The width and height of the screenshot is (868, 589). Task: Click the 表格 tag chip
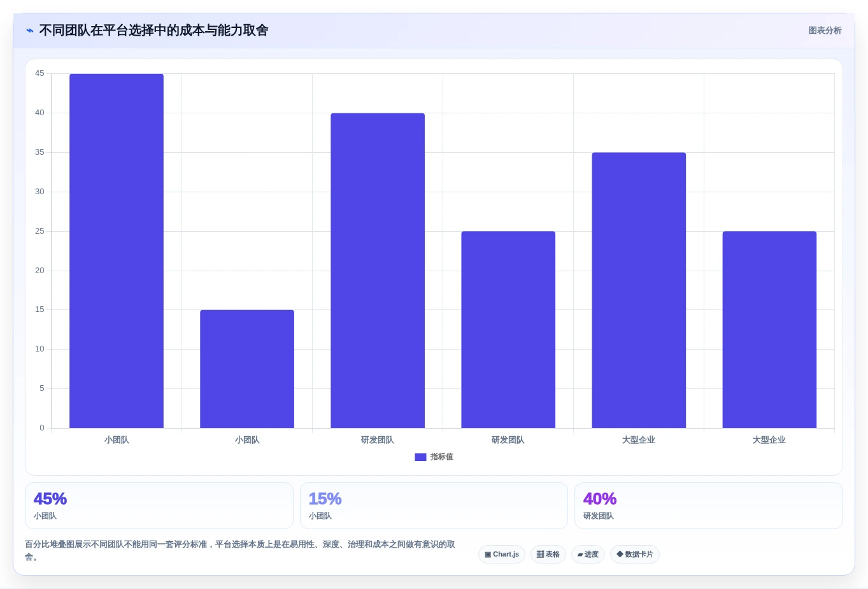[x=548, y=555]
